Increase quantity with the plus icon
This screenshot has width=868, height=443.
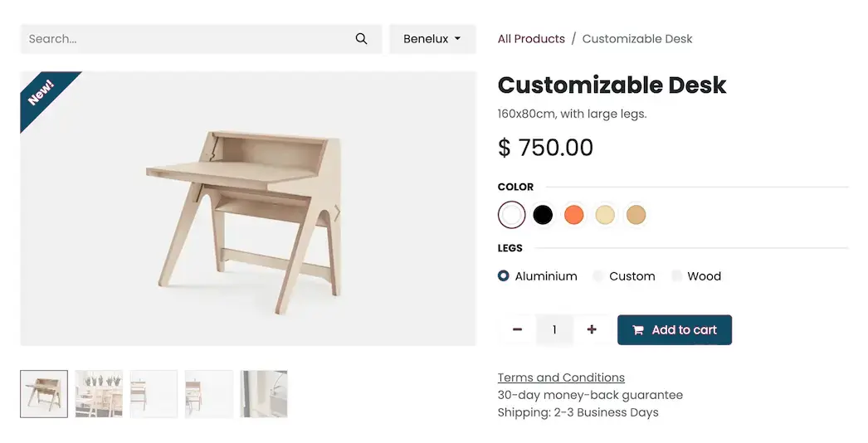point(592,329)
